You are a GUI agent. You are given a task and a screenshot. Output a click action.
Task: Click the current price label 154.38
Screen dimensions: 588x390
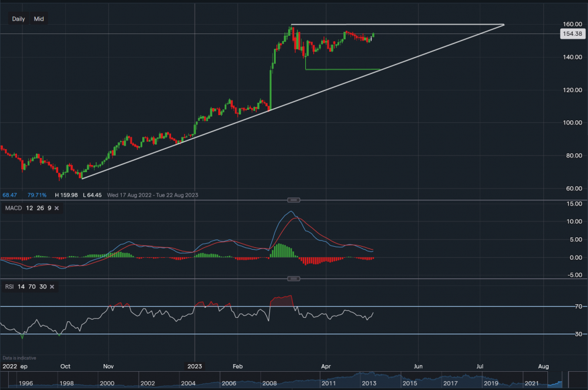(573, 33)
